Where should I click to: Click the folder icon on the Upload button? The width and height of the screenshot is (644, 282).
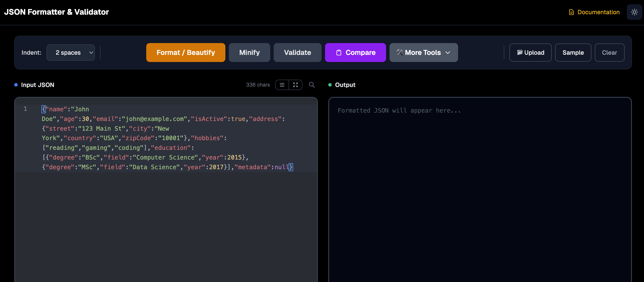(x=520, y=52)
